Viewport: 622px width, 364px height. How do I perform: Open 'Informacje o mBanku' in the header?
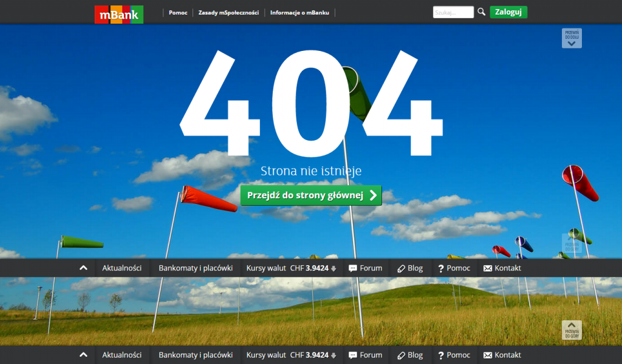click(299, 12)
